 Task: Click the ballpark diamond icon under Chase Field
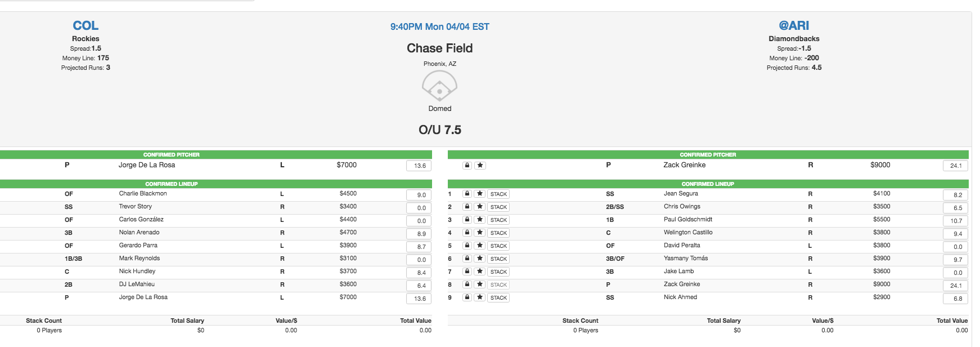click(439, 88)
